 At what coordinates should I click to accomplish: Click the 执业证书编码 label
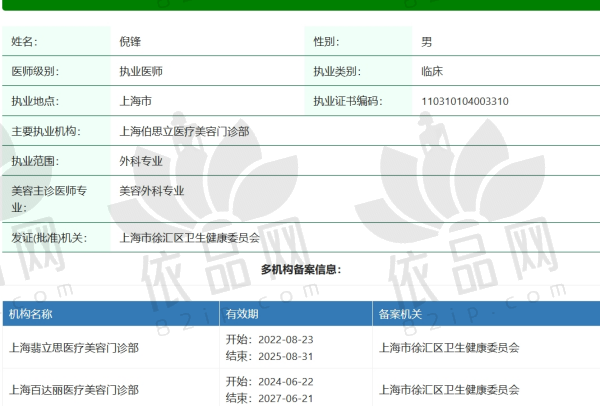click(348, 101)
